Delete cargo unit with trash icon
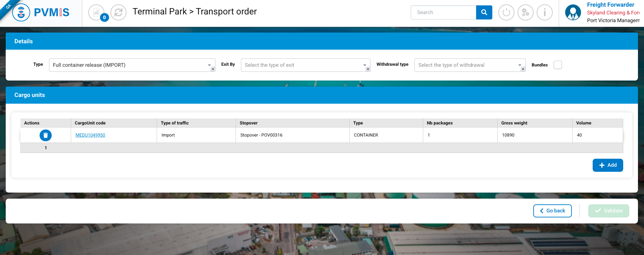Viewport: 644px width, 255px height. point(46,135)
